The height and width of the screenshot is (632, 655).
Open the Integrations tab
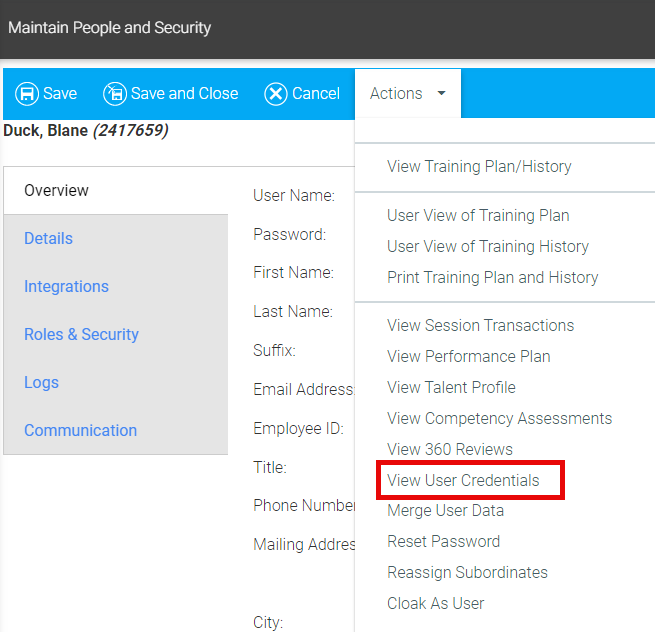pyautogui.click(x=66, y=286)
